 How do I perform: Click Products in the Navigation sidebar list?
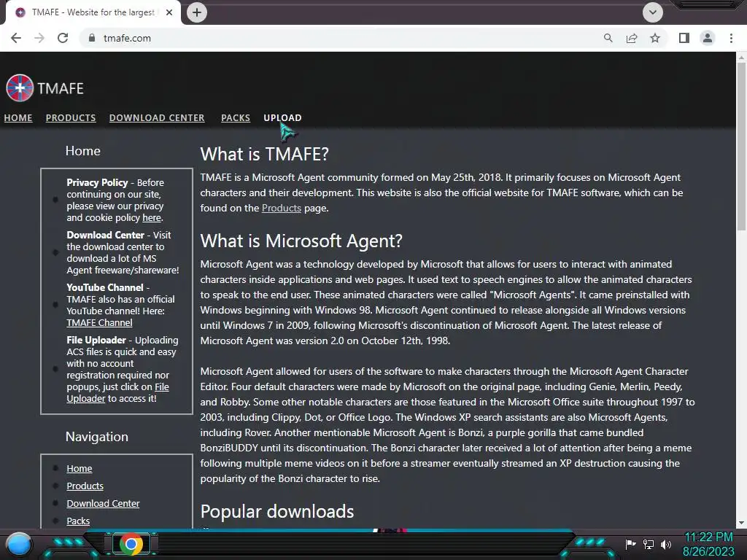pos(85,486)
